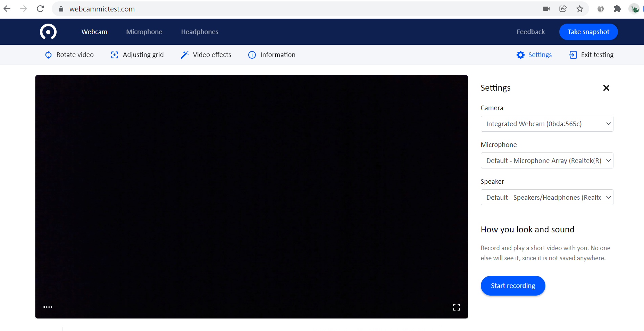The height and width of the screenshot is (331, 644).
Task: Expand the Speaker device dropdown
Action: click(x=547, y=197)
